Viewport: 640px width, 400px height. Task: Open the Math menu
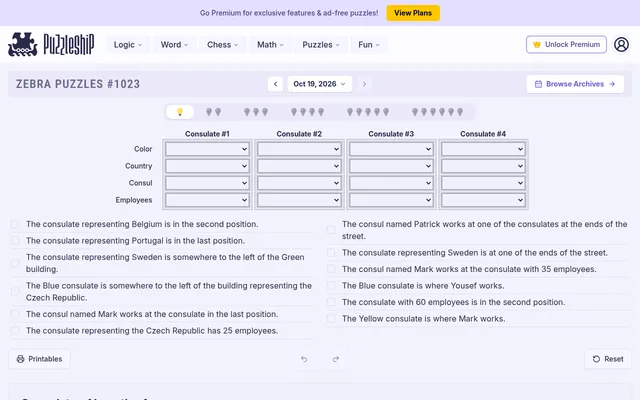tap(270, 45)
